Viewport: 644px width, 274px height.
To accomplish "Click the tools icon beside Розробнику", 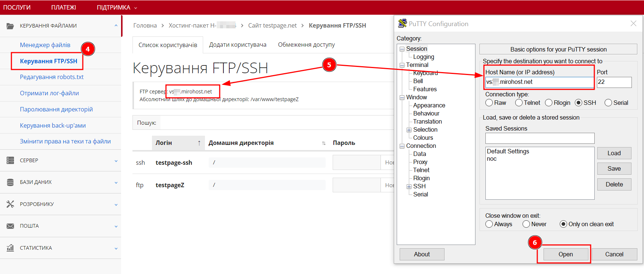I will pos(10,204).
